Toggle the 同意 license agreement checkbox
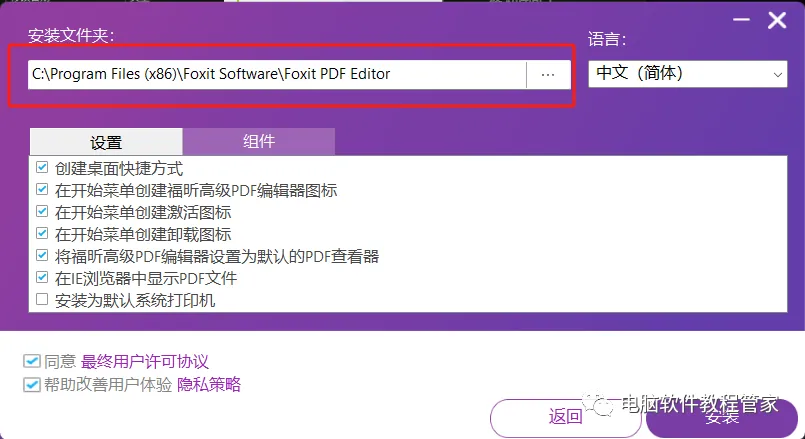The height and width of the screenshot is (439, 805). (x=32, y=361)
